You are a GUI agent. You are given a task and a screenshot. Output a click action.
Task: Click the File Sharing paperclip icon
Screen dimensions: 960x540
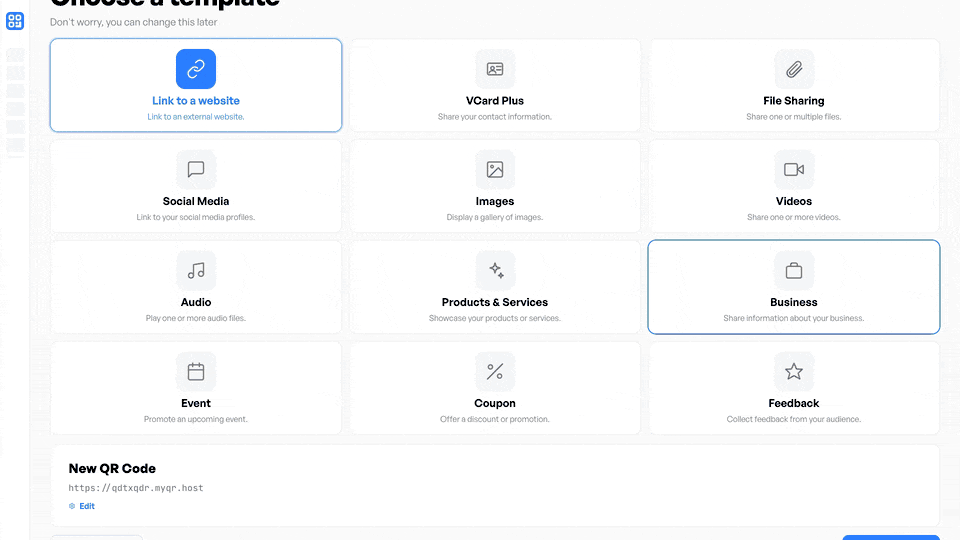pyautogui.click(x=793, y=69)
